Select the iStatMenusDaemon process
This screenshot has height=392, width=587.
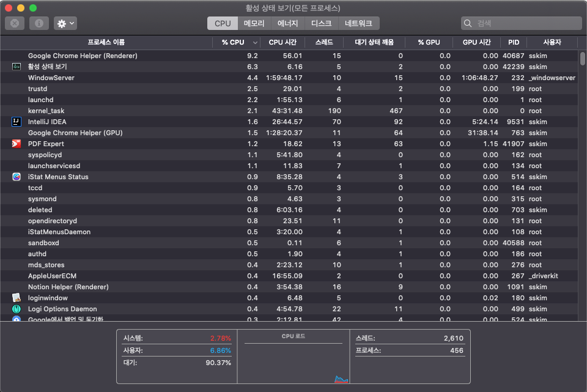pyautogui.click(x=289, y=232)
